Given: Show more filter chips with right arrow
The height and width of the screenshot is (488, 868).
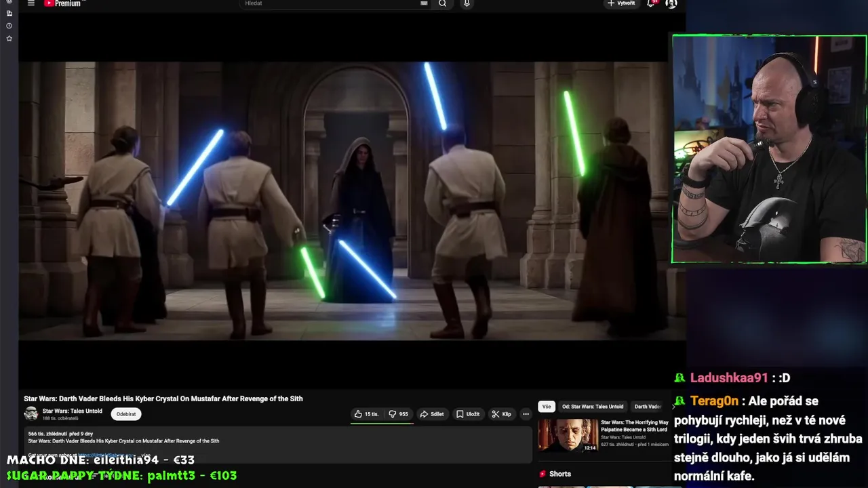Looking at the screenshot, I should click(673, 407).
